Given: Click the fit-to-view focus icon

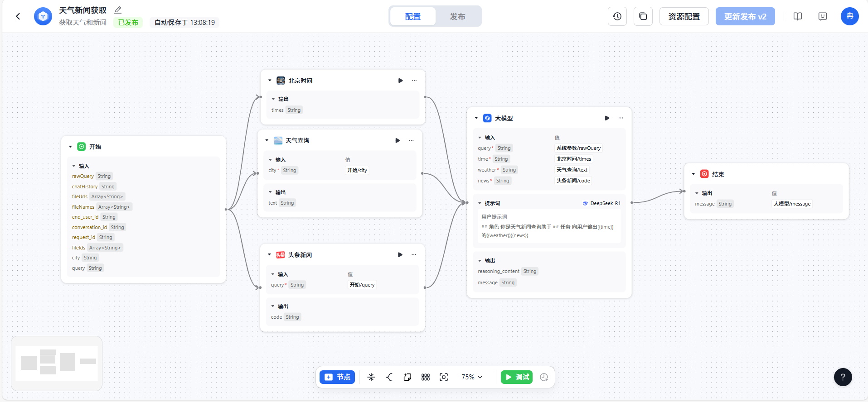Looking at the screenshot, I should [x=444, y=377].
